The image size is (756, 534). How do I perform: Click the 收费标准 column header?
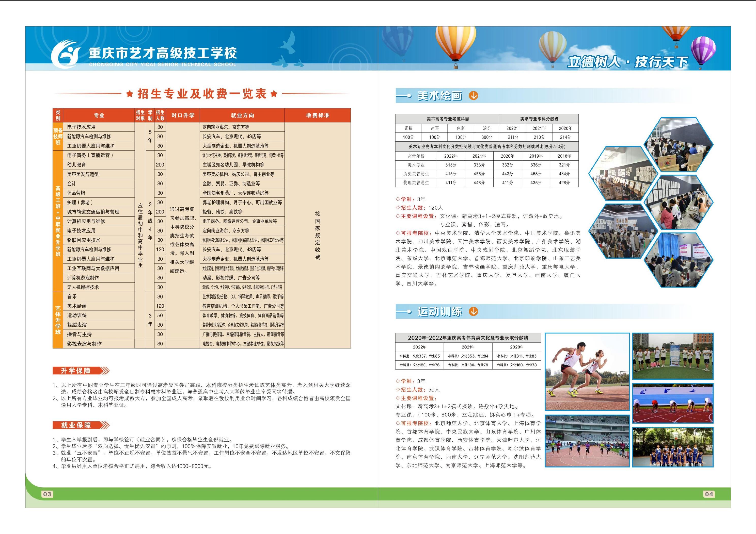(318, 115)
